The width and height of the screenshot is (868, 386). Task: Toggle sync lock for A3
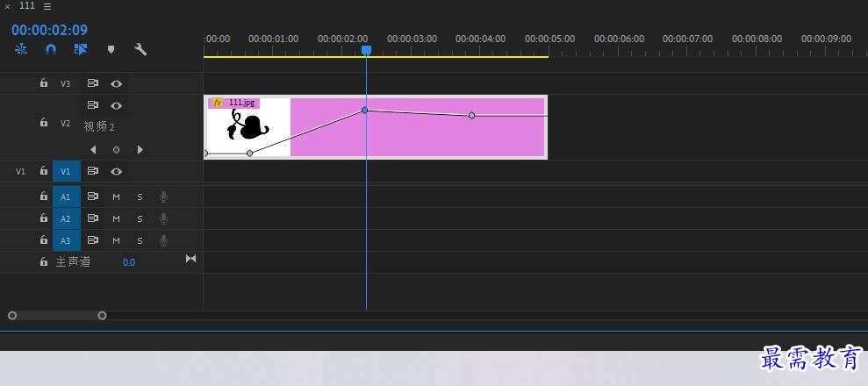pos(92,240)
